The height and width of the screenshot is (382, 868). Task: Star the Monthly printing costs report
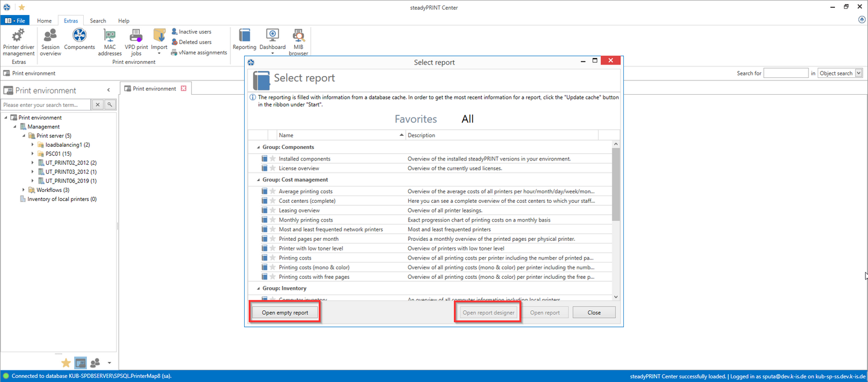(x=272, y=220)
